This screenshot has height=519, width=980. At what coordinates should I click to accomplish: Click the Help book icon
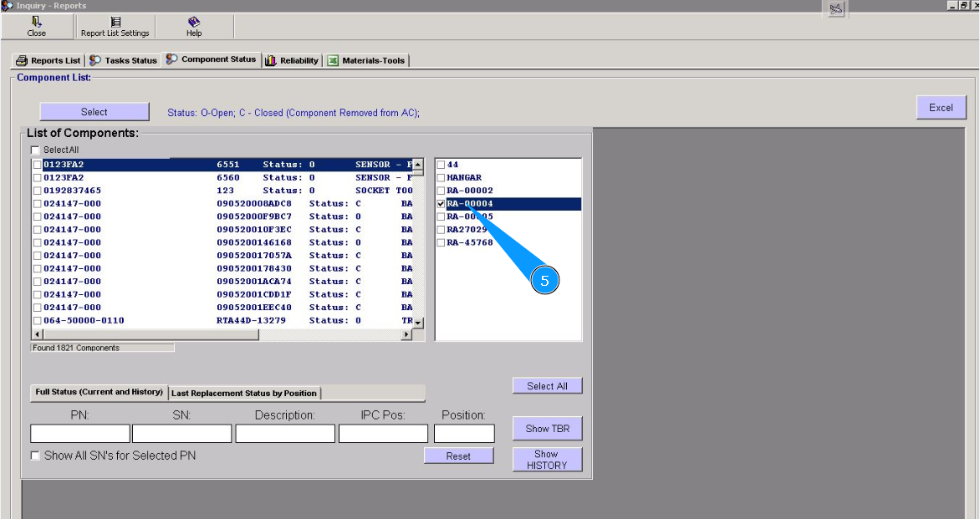click(194, 23)
